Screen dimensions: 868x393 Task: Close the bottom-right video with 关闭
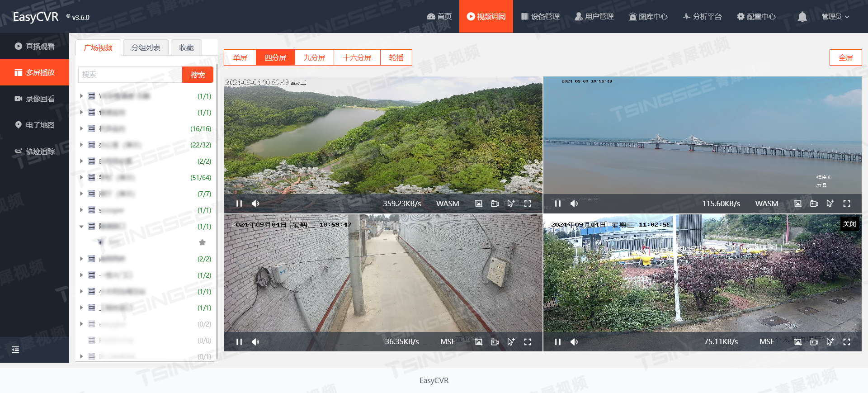(x=849, y=223)
